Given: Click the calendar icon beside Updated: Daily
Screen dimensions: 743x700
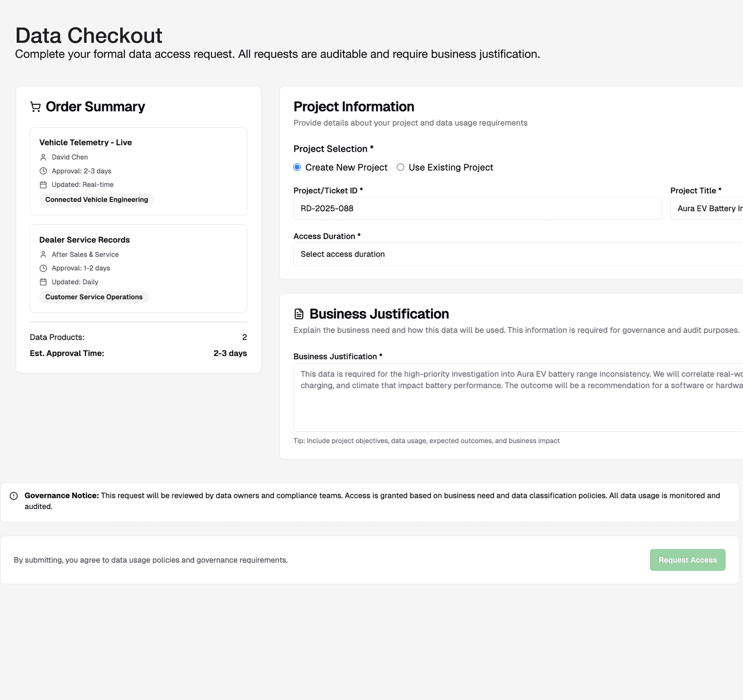Looking at the screenshot, I should (x=43, y=282).
